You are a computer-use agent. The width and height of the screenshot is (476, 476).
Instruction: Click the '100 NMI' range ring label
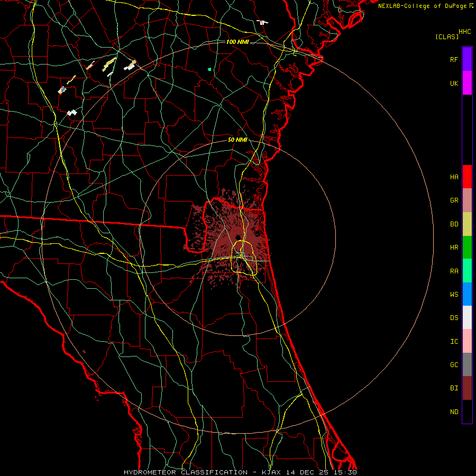click(237, 42)
